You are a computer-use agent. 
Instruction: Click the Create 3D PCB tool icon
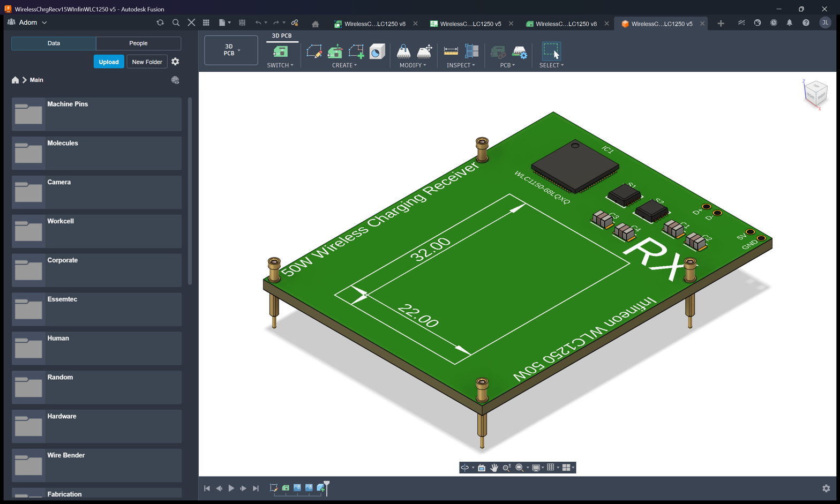335,51
